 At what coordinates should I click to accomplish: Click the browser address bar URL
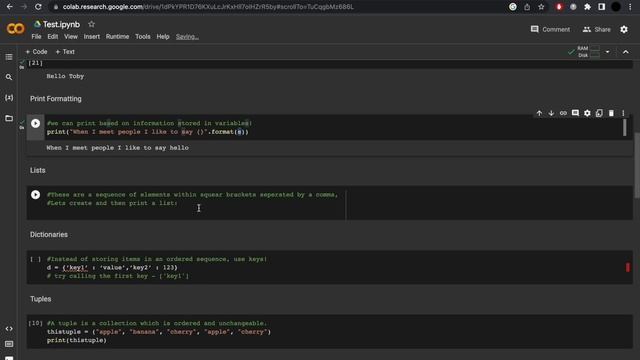(x=208, y=7)
